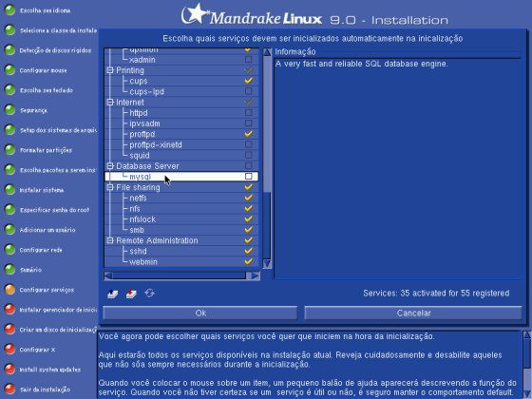The width and height of the screenshot is (532, 399).
Task: Enable the cups-lpd checkbox
Action: [248, 91]
